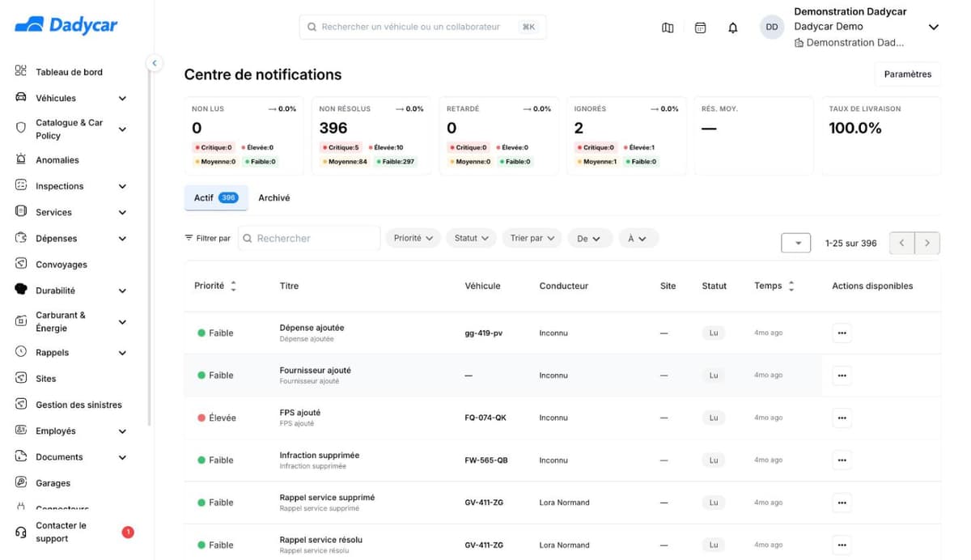Click the Rechercher filter input field
The width and height of the screenshot is (971, 560).
pyautogui.click(x=309, y=238)
